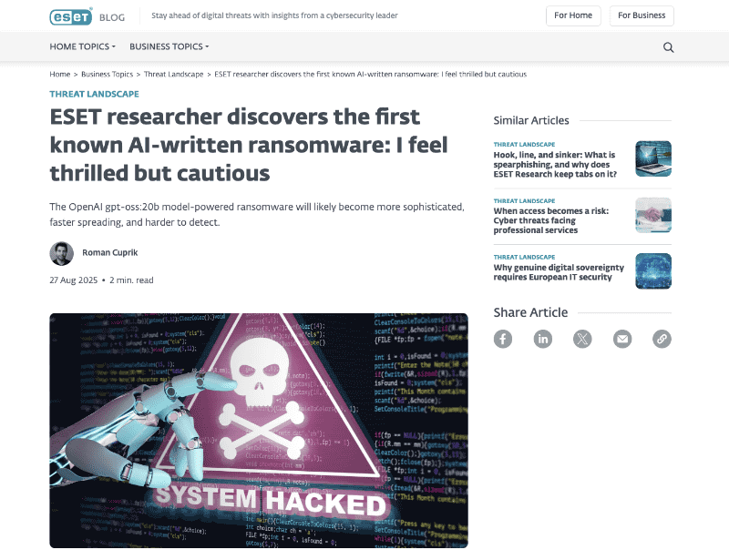Share article on LinkedIn
729x560 pixels.
542,339
